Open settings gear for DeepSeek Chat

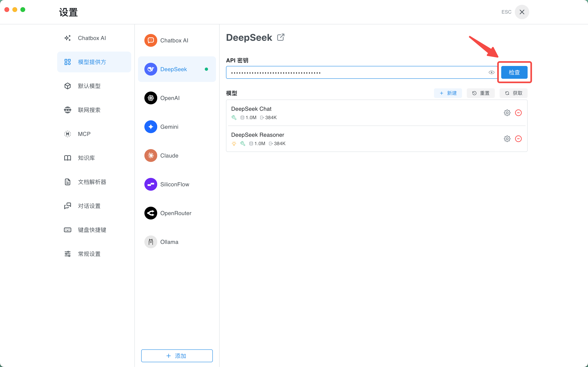[507, 113]
